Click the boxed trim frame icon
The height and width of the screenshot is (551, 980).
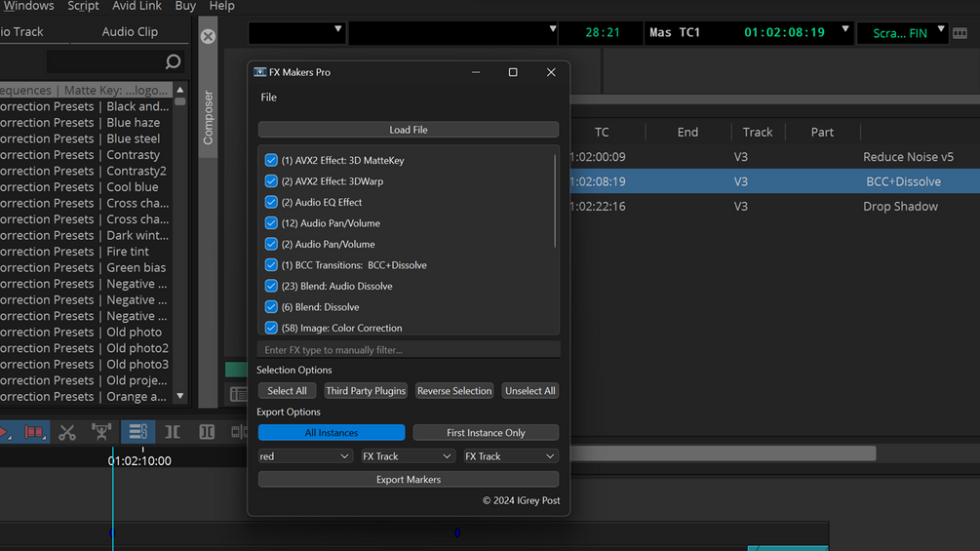point(207,432)
